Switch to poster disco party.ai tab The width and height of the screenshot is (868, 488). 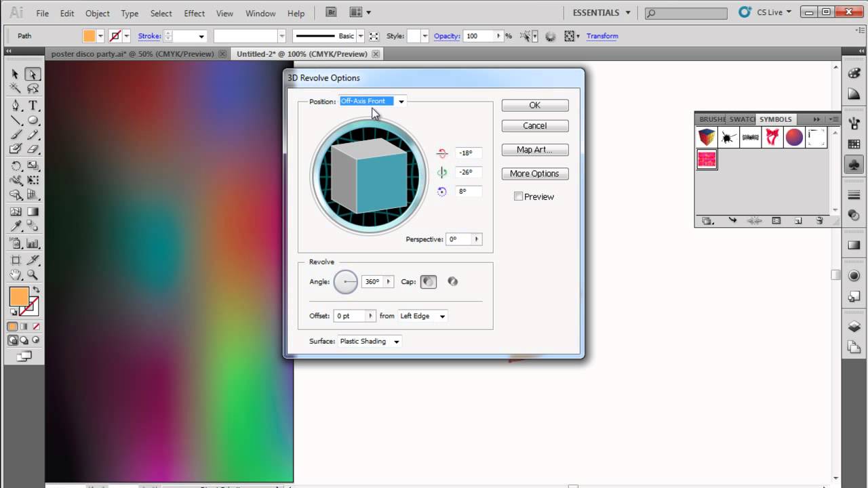coord(132,54)
